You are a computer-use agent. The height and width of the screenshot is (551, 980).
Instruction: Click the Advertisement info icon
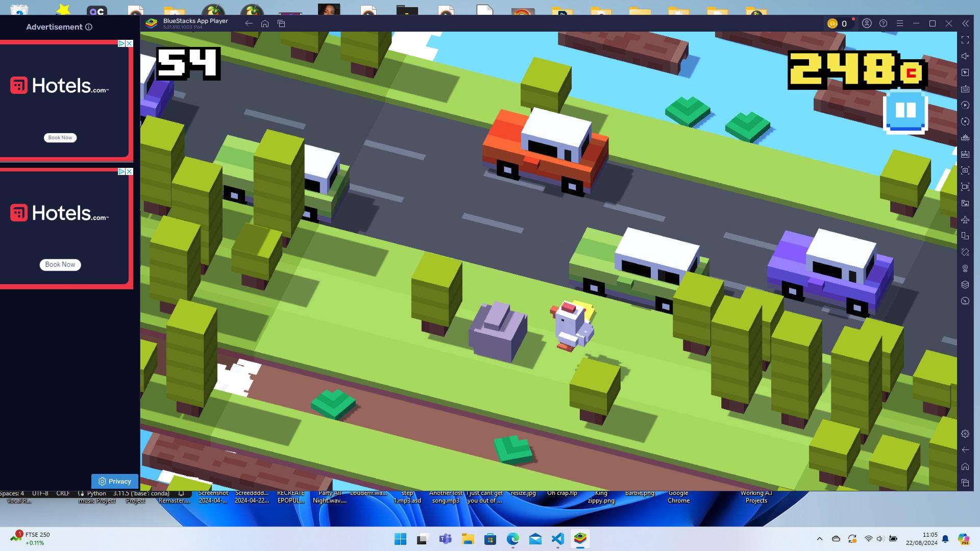[x=89, y=27]
